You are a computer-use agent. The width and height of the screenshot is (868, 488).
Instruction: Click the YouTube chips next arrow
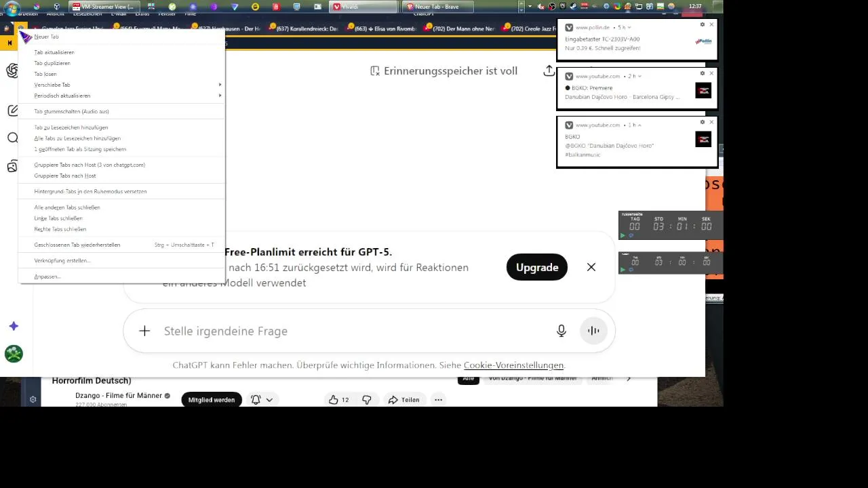pyautogui.click(x=629, y=378)
